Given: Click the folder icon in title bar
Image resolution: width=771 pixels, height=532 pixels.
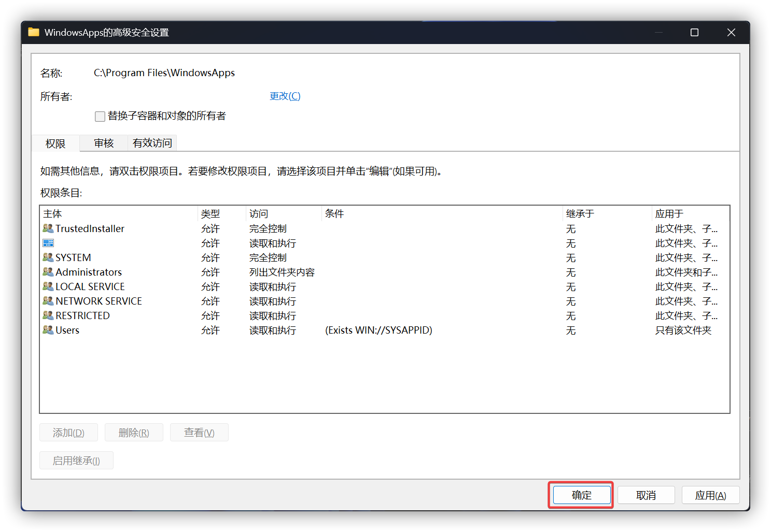Looking at the screenshot, I should 34,32.
